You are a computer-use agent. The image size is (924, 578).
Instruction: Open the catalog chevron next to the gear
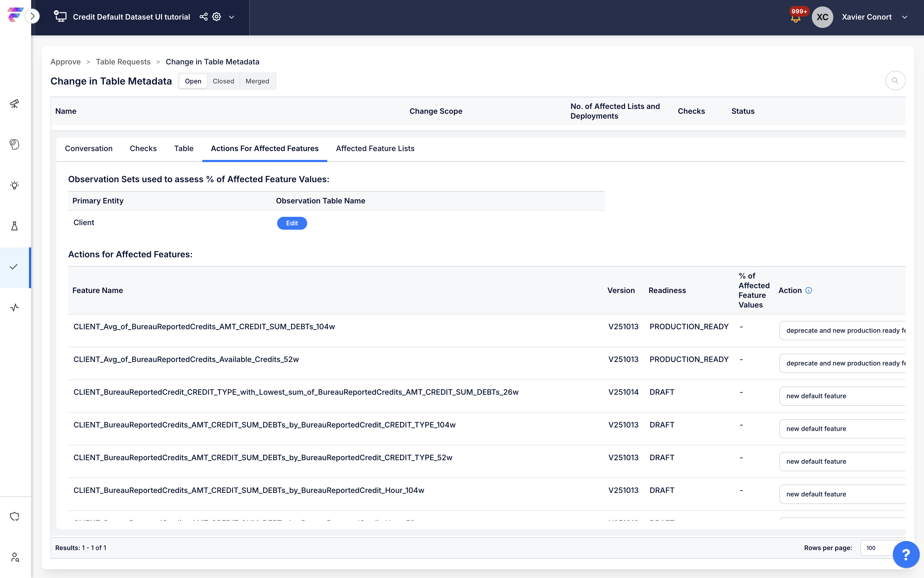pos(232,17)
